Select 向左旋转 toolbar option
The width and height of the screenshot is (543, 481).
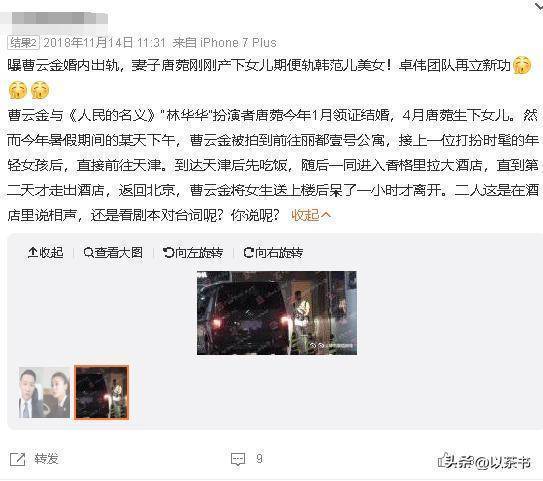point(193,252)
